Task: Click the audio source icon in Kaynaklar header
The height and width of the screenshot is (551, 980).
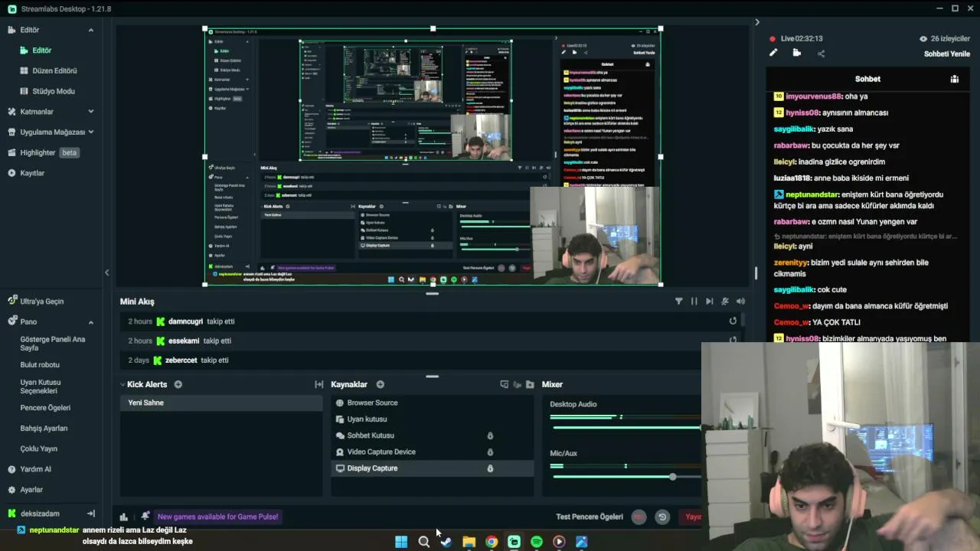Action: (x=517, y=384)
